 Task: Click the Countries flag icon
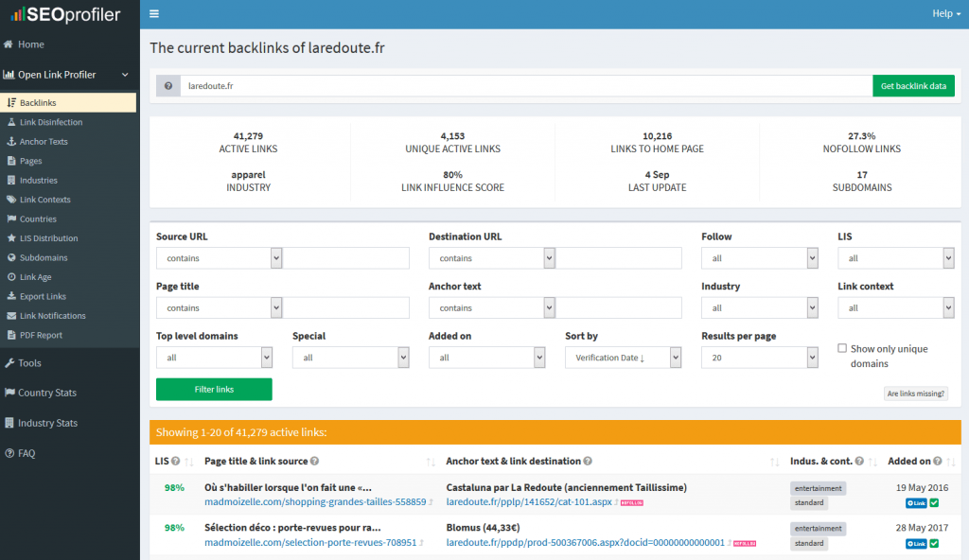[x=11, y=219]
